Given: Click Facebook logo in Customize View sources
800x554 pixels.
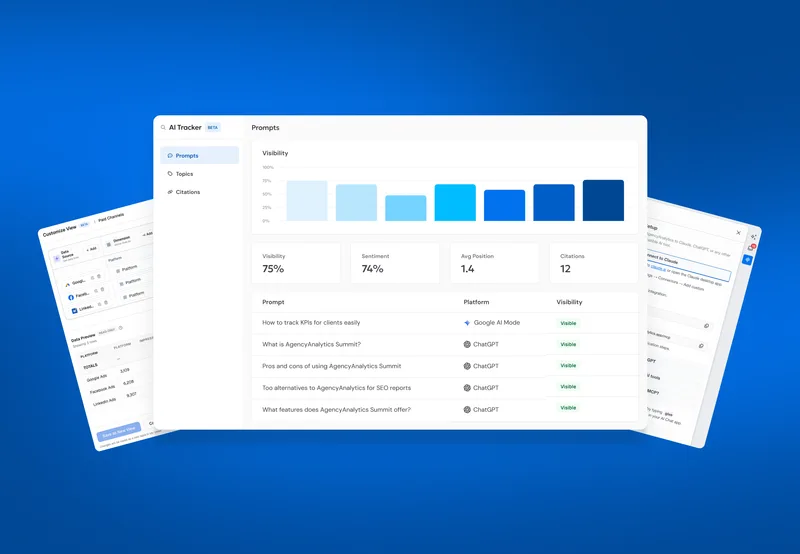Looking at the screenshot, I should pyautogui.click(x=71, y=297).
